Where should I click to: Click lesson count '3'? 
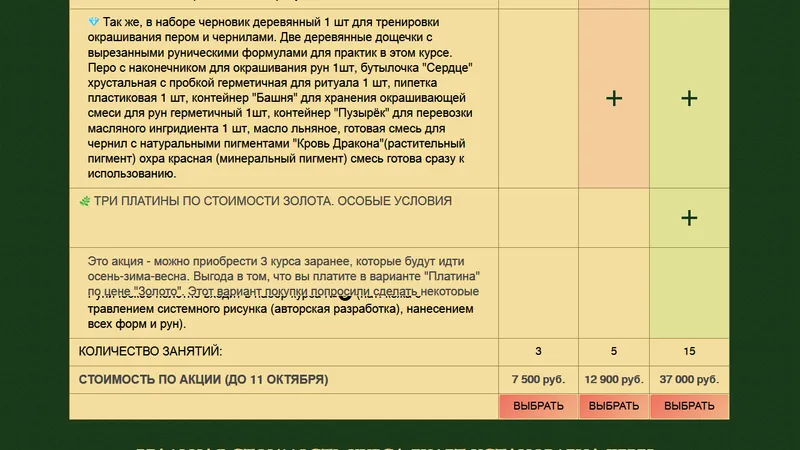click(x=538, y=351)
